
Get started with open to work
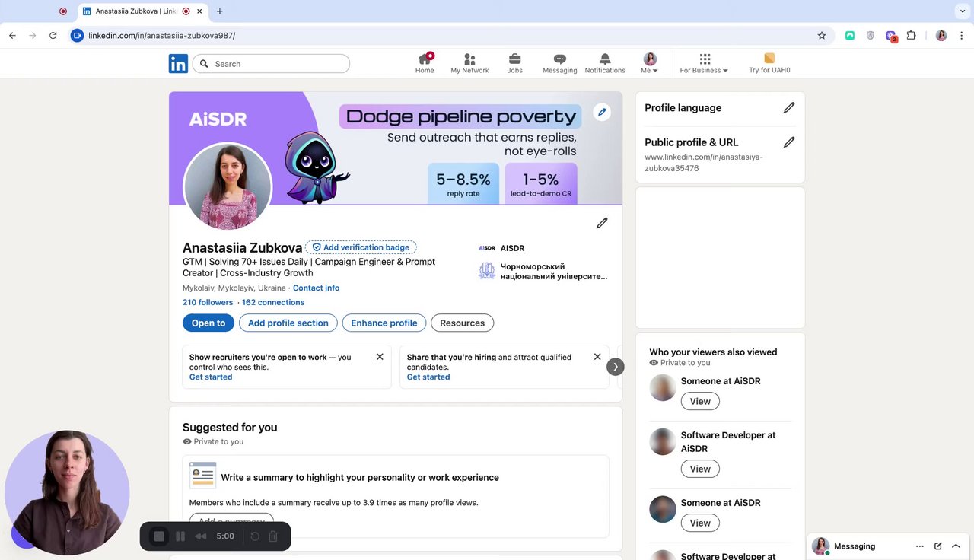coord(211,377)
